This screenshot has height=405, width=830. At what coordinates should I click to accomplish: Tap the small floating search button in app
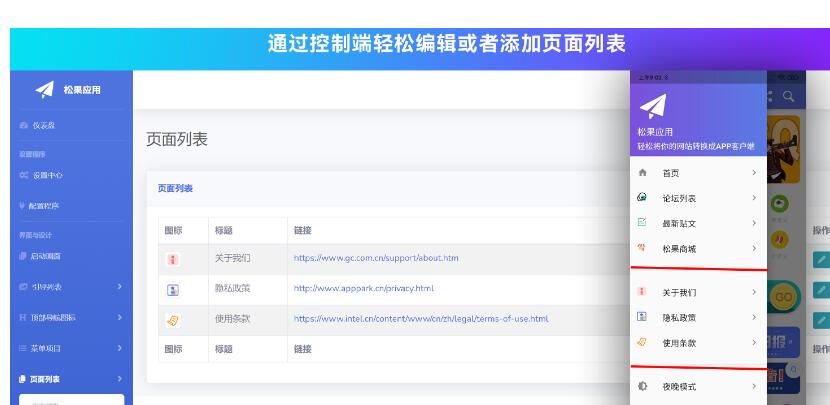tap(793, 370)
